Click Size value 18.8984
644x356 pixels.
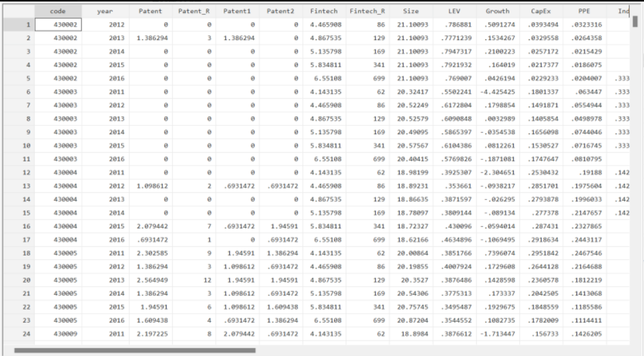pyautogui.click(x=417, y=334)
